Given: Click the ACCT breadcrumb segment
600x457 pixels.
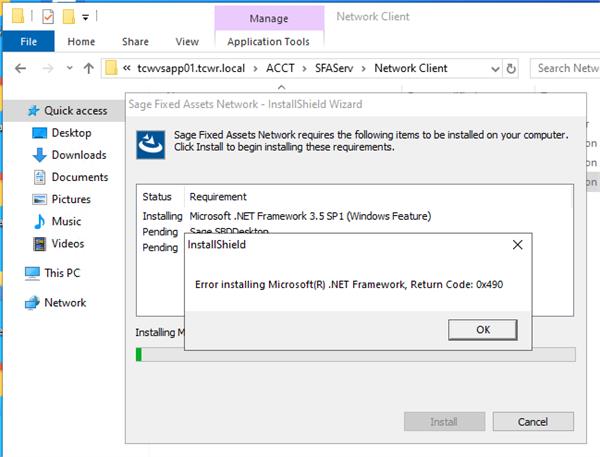Looking at the screenshot, I should 280,68.
